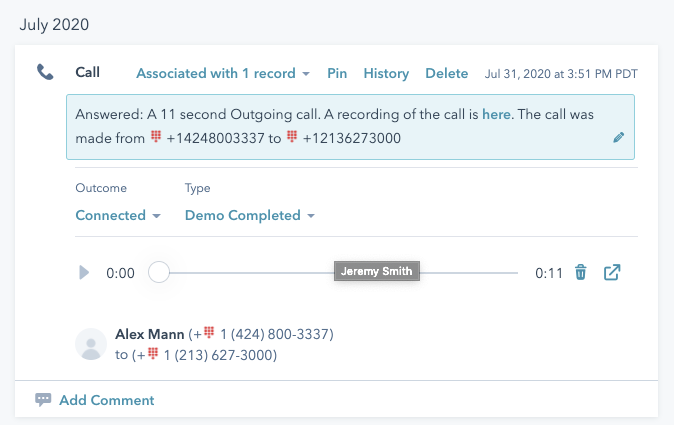The image size is (674, 425).
Task: Open recording in new window icon
Action: 612,272
